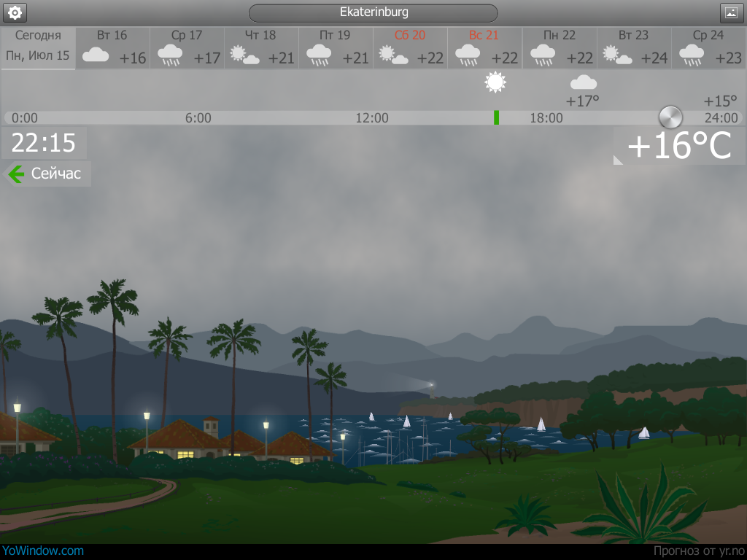Click the +17° timeline temperature

(582, 101)
